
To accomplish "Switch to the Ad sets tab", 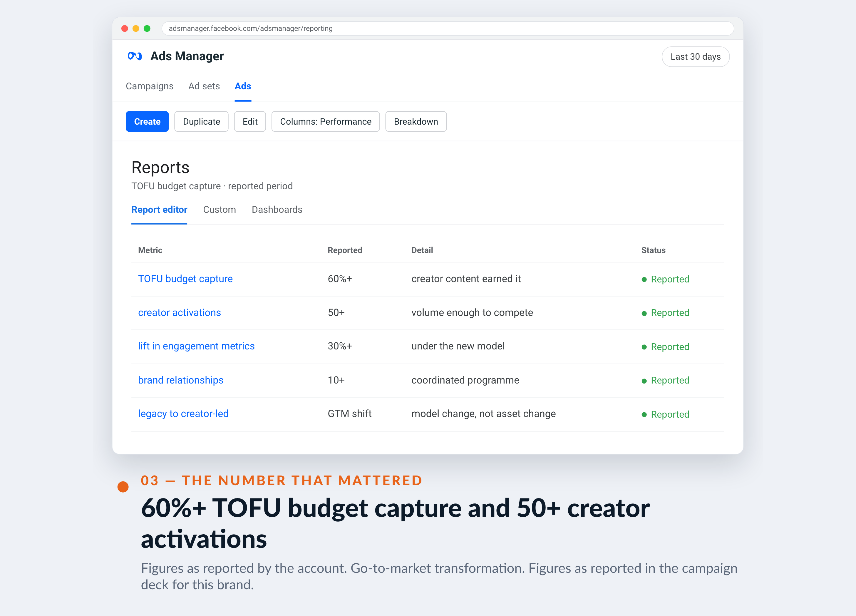I will (204, 86).
